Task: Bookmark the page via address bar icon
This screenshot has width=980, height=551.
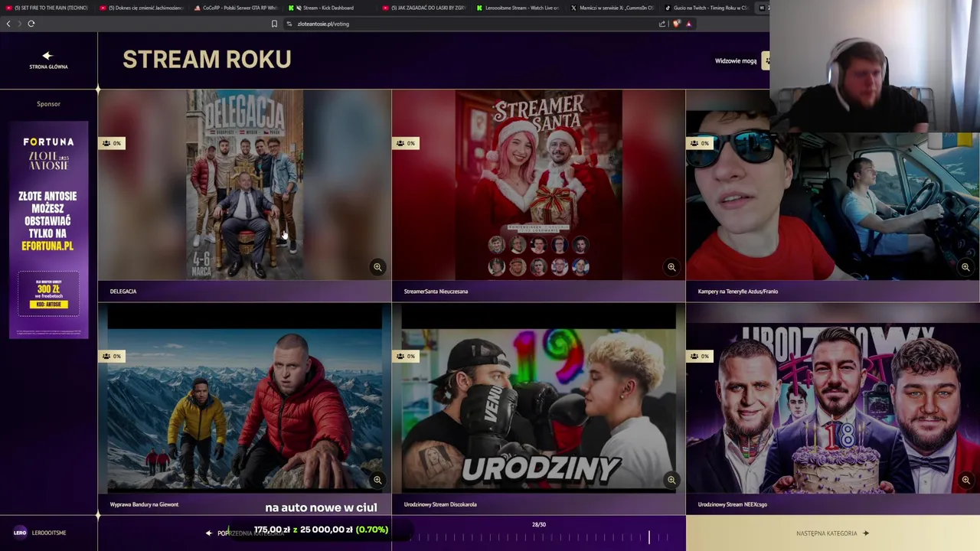Action: (274, 24)
